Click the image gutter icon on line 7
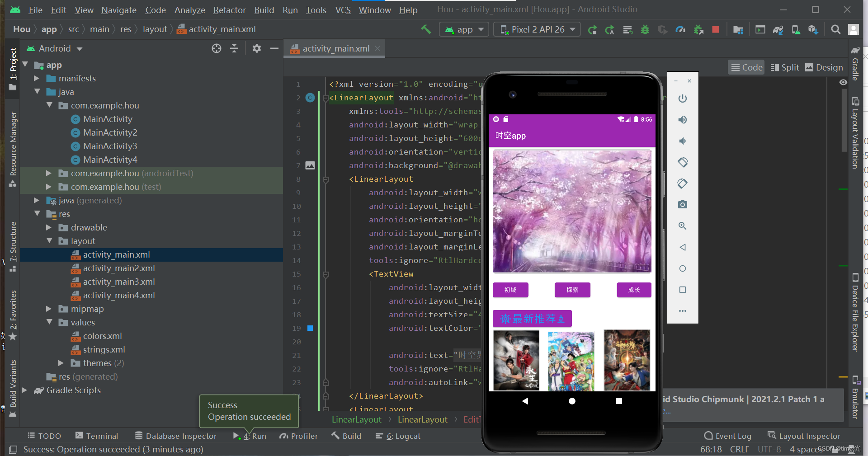Screen dimensions: 868x456 pos(310,165)
